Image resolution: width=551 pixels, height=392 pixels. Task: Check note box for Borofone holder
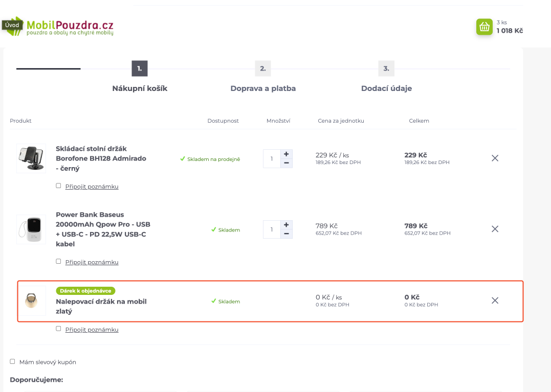58,186
